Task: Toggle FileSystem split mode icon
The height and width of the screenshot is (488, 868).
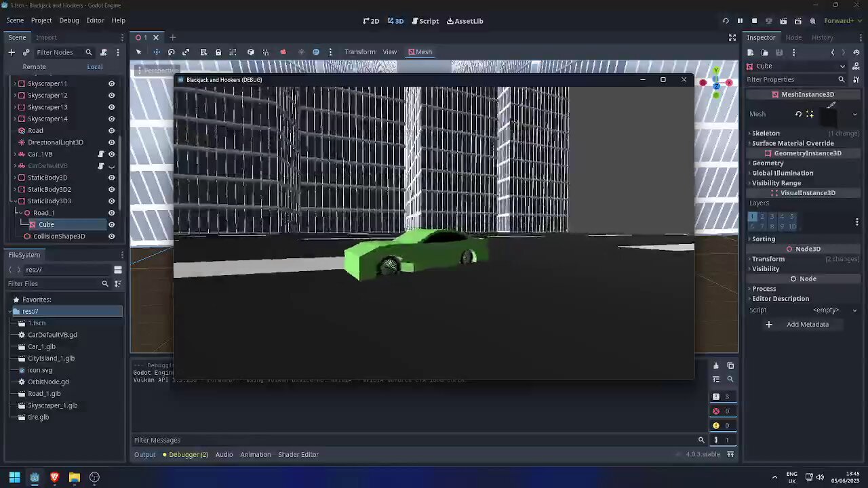Action: point(118,270)
